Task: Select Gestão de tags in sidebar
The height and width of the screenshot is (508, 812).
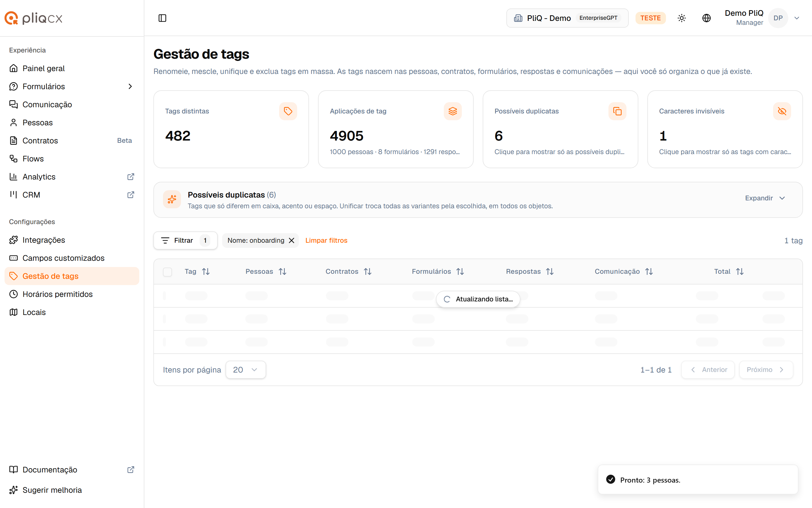Action: pos(72,276)
